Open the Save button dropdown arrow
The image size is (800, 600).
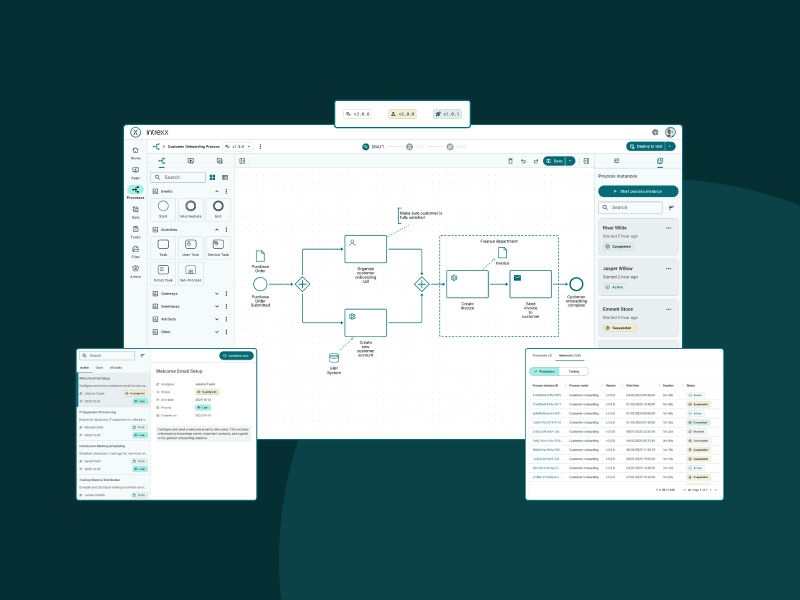pos(571,160)
